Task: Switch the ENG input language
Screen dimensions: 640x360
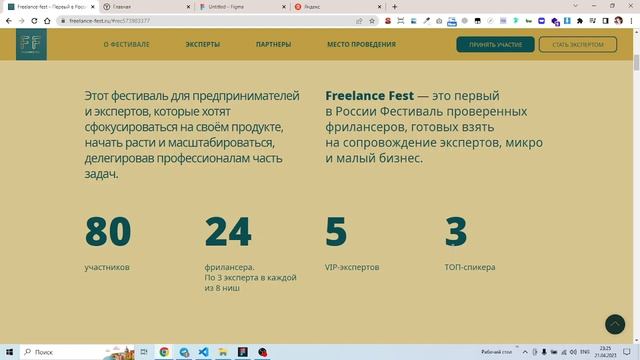Action: tap(585, 352)
